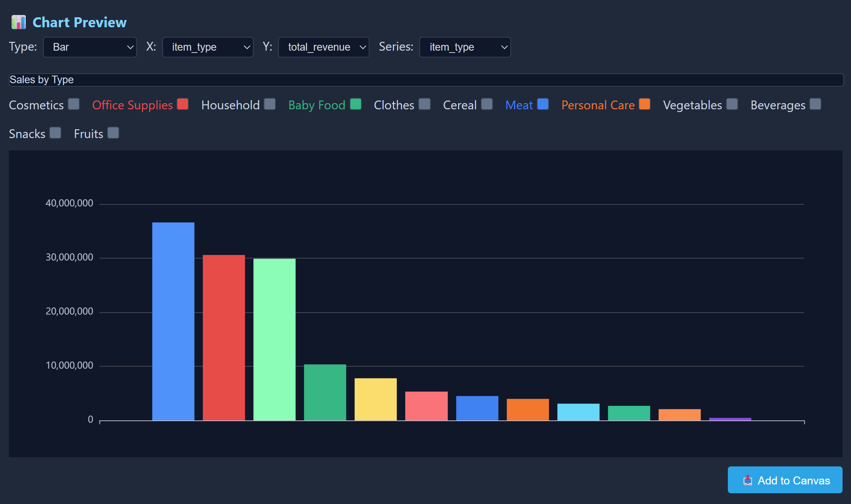Open the chart Type dropdown
The width and height of the screenshot is (851, 504).
point(90,47)
